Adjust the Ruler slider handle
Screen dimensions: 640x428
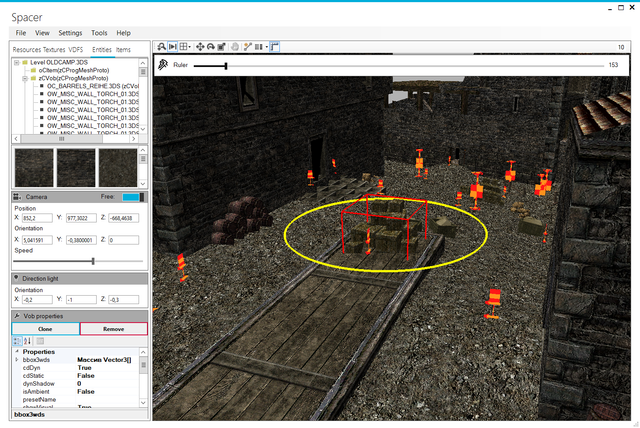pos(226,65)
